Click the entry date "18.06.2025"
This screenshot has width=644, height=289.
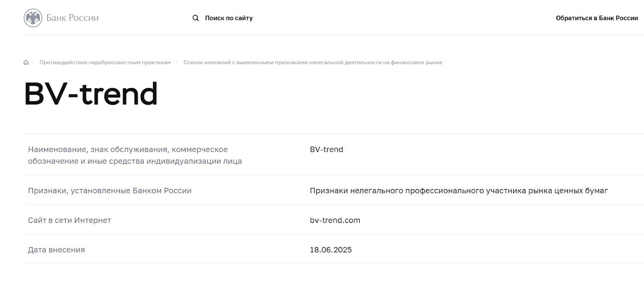tap(330, 250)
